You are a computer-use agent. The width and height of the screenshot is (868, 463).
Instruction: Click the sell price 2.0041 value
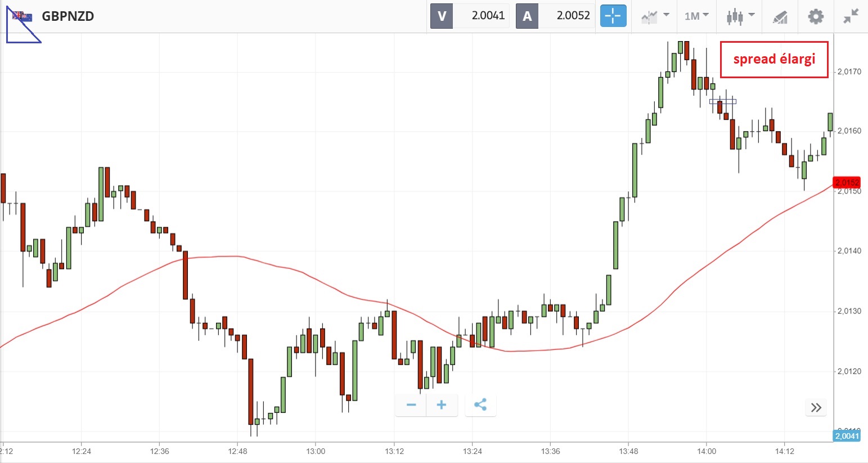(x=488, y=16)
